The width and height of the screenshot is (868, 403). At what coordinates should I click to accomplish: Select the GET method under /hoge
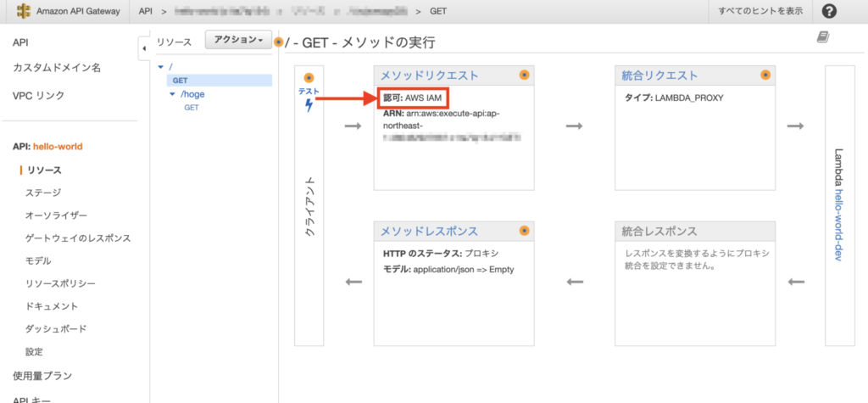pyautogui.click(x=192, y=108)
